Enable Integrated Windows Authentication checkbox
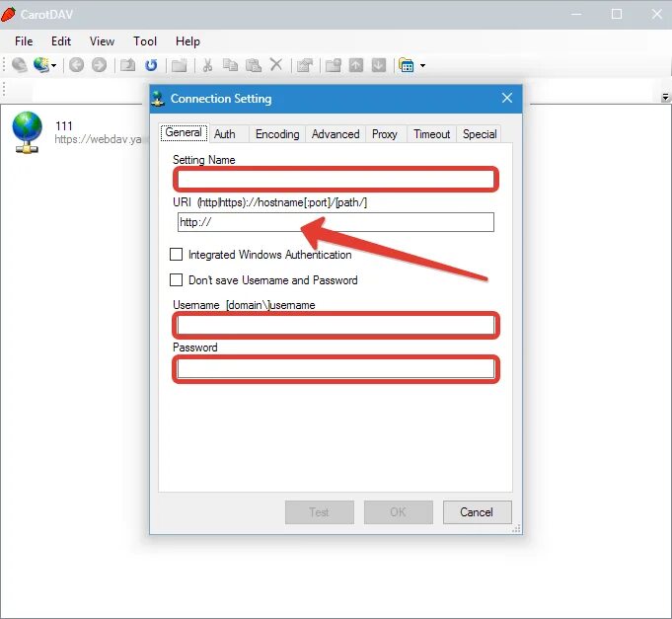 pyautogui.click(x=177, y=254)
